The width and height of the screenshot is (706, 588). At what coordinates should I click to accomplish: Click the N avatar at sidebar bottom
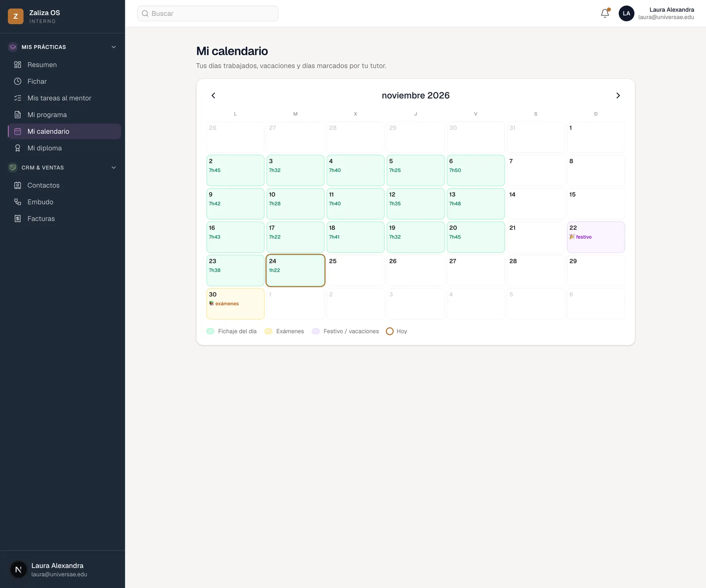(19, 569)
